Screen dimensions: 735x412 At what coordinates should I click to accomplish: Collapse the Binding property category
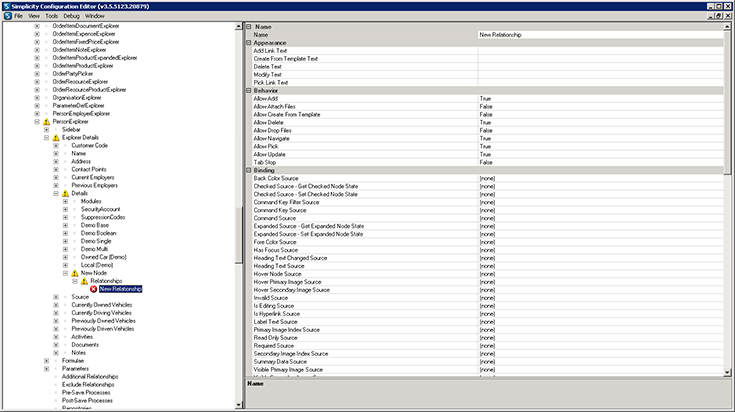pyautogui.click(x=249, y=170)
